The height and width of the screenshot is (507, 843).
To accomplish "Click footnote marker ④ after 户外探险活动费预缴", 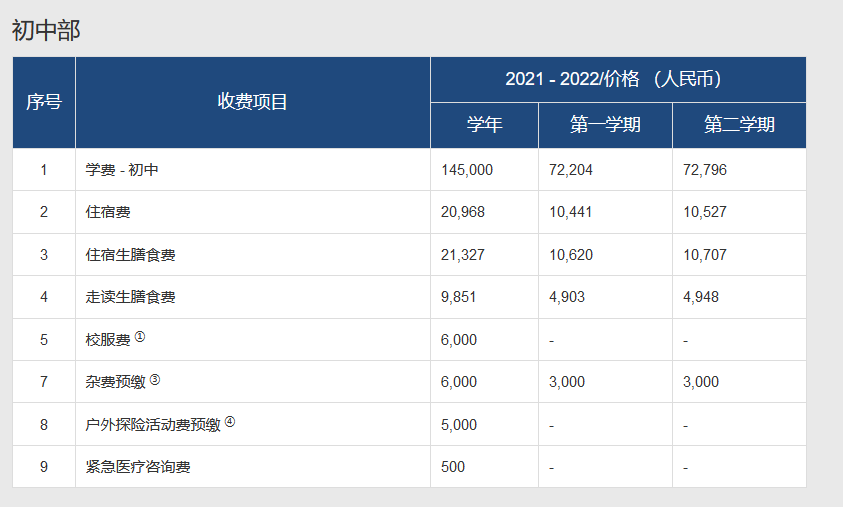I will [x=230, y=422].
